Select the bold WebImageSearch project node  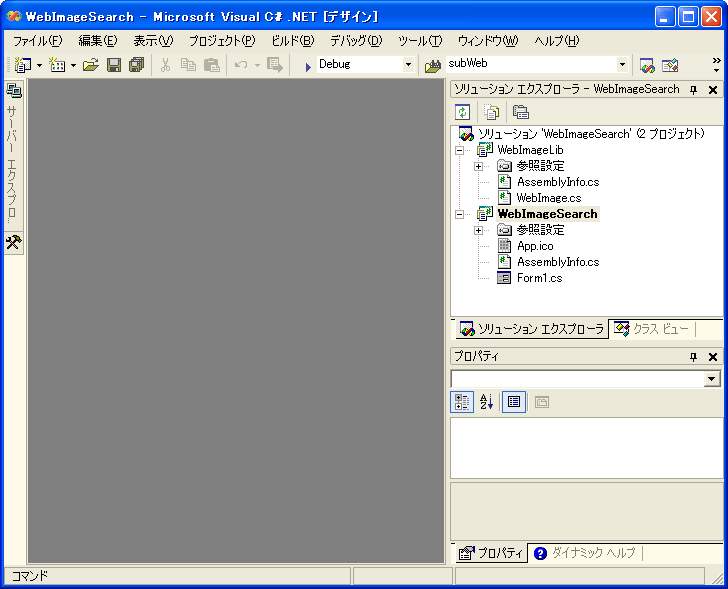click(x=547, y=214)
